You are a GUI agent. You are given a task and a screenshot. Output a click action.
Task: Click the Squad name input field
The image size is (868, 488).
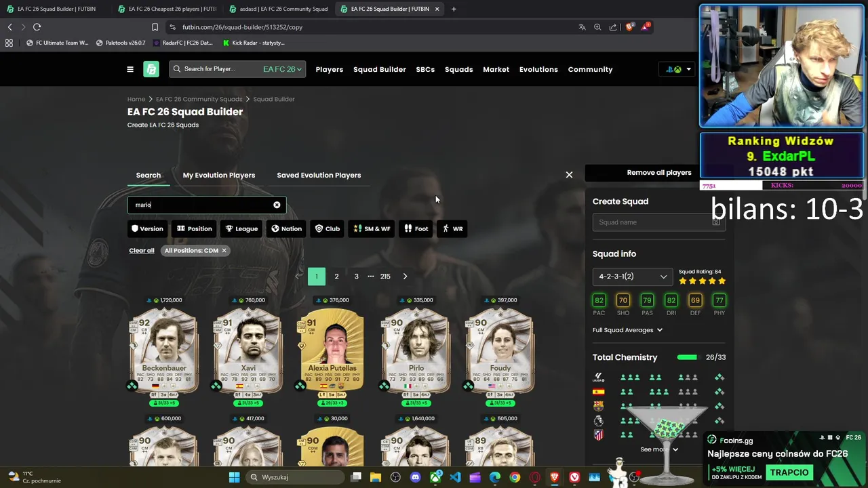(659, 222)
